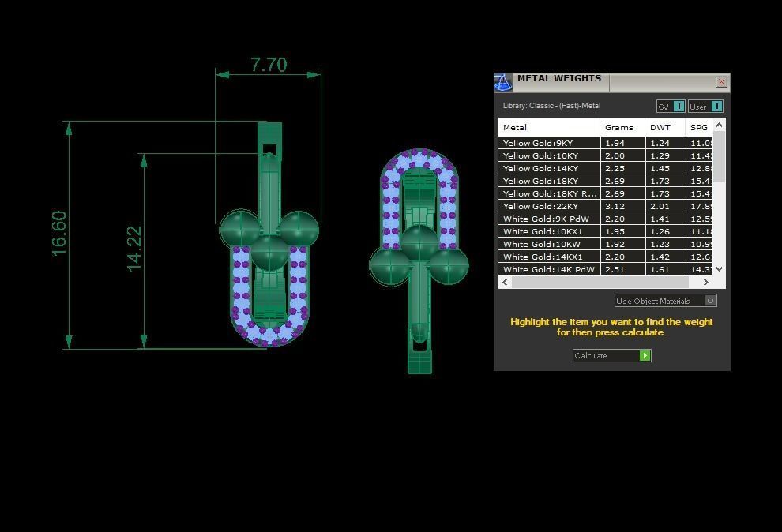Select the Yellow Gold:18KY R... row
The image size is (782, 532).
605,193
